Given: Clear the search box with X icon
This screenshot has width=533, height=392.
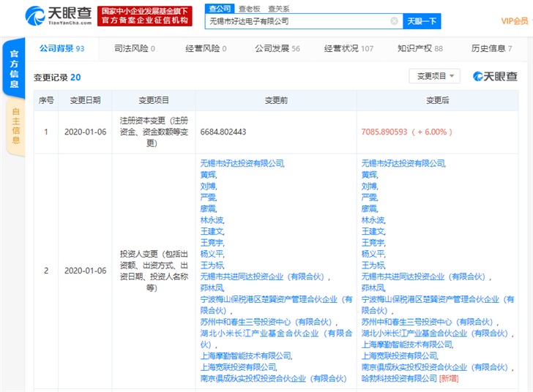Looking at the screenshot, I should tap(395, 21).
